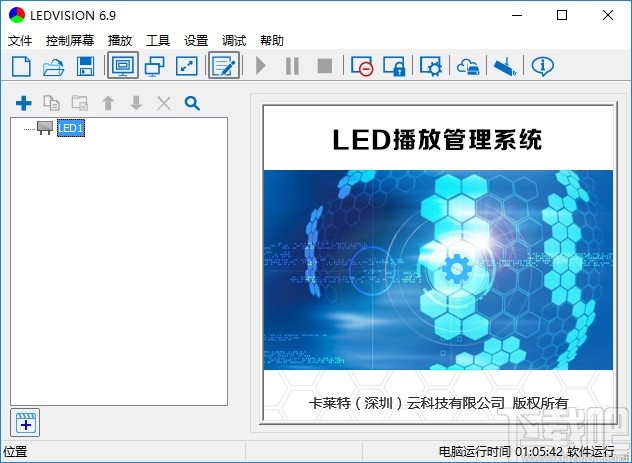Toggle the program edit pencil icon
632x463 pixels.
224,65
